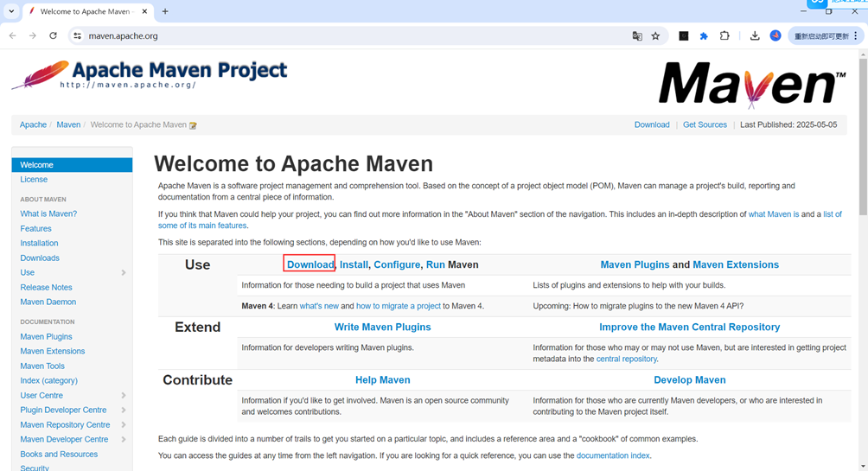Bookmark this page with the star icon
Screen dimensions: 868x471
655,36
